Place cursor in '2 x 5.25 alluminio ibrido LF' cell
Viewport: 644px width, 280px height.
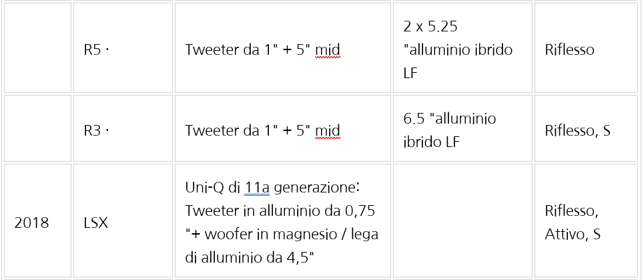(x=462, y=47)
